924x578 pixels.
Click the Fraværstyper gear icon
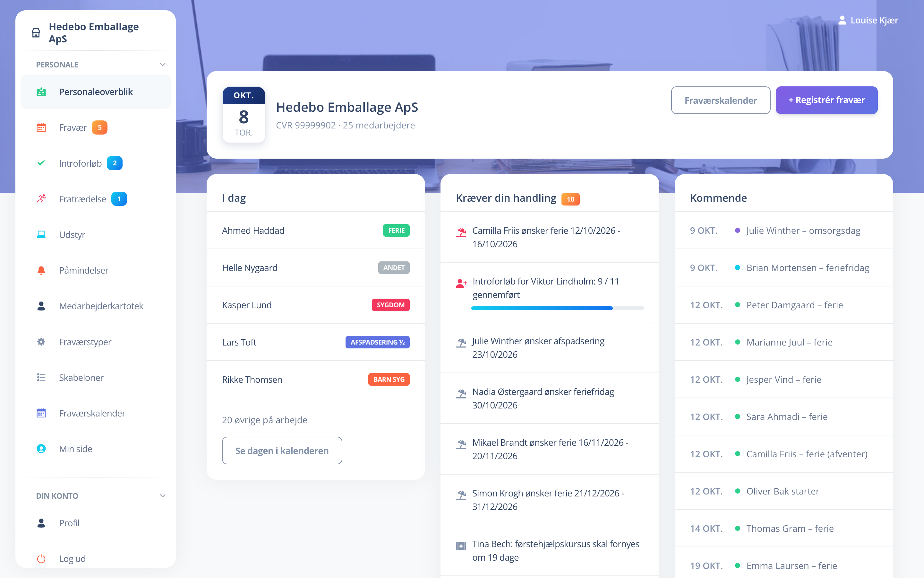point(41,342)
